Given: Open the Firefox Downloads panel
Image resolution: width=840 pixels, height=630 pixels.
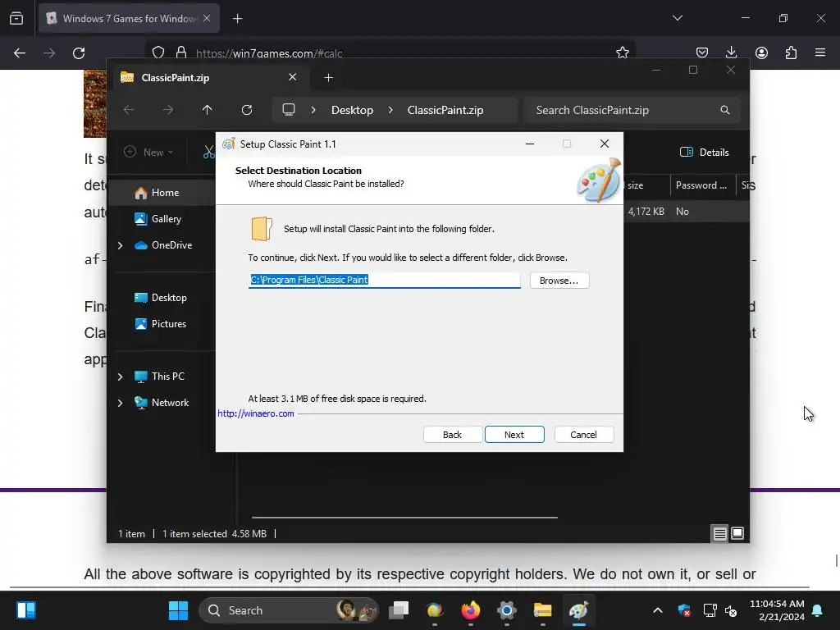Looking at the screenshot, I should (x=731, y=52).
